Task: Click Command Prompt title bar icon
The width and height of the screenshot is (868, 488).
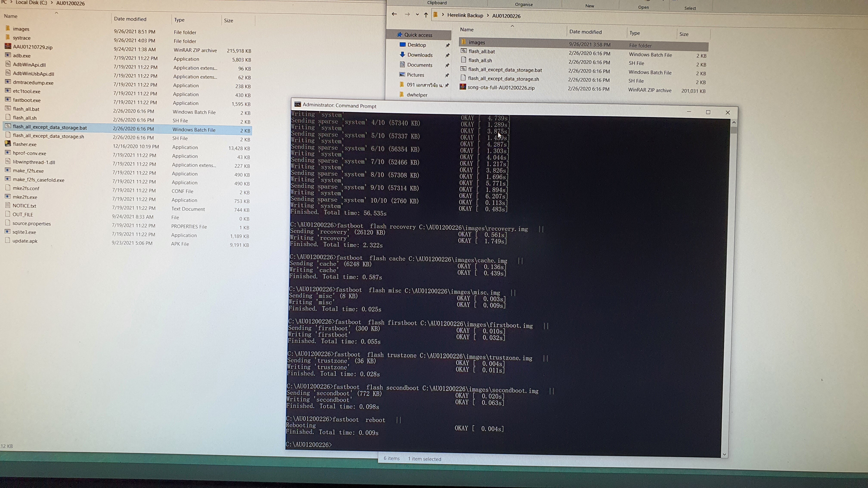Action: (298, 104)
